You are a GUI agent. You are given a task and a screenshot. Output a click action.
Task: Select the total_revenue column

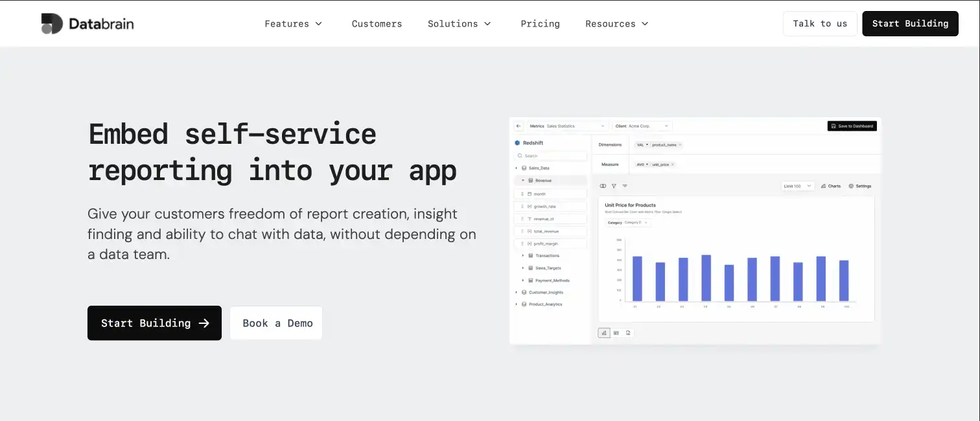pyautogui.click(x=551, y=231)
